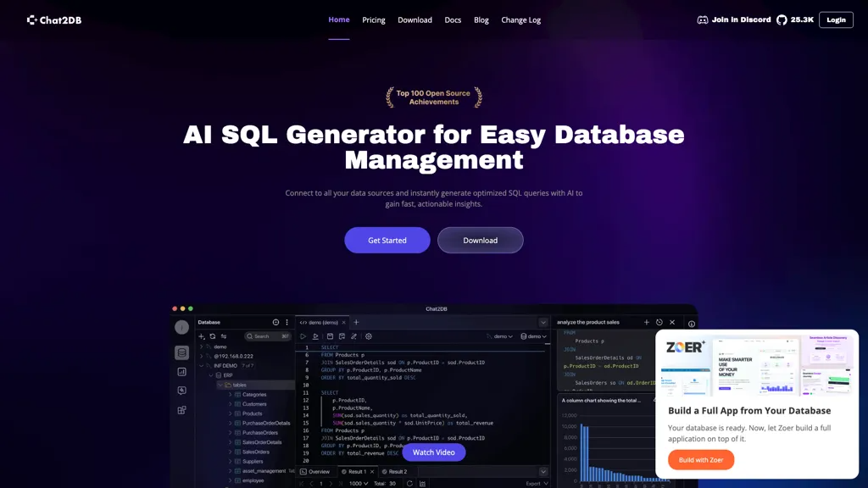Expand the Categories table
Screen dimensions: 868x488
[x=231, y=395]
